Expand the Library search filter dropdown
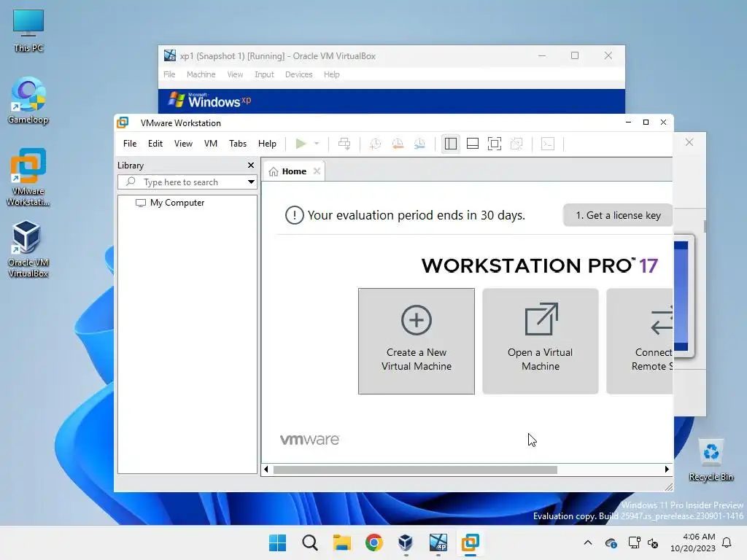Image resolution: width=747 pixels, height=560 pixels. [x=251, y=182]
